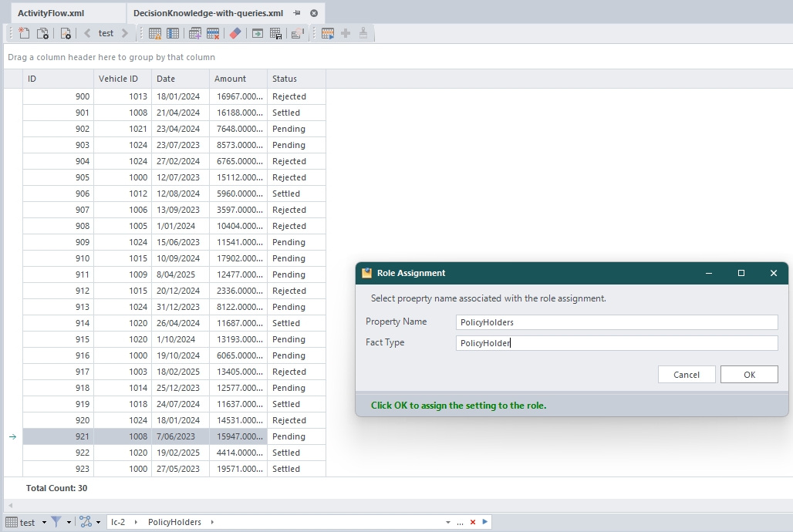793x532 pixels.
Task: Select row with ID 906
Action: [x=174, y=194]
